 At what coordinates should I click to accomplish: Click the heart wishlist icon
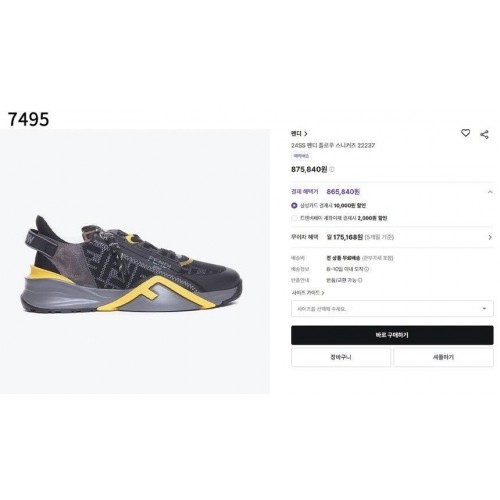click(x=465, y=133)
